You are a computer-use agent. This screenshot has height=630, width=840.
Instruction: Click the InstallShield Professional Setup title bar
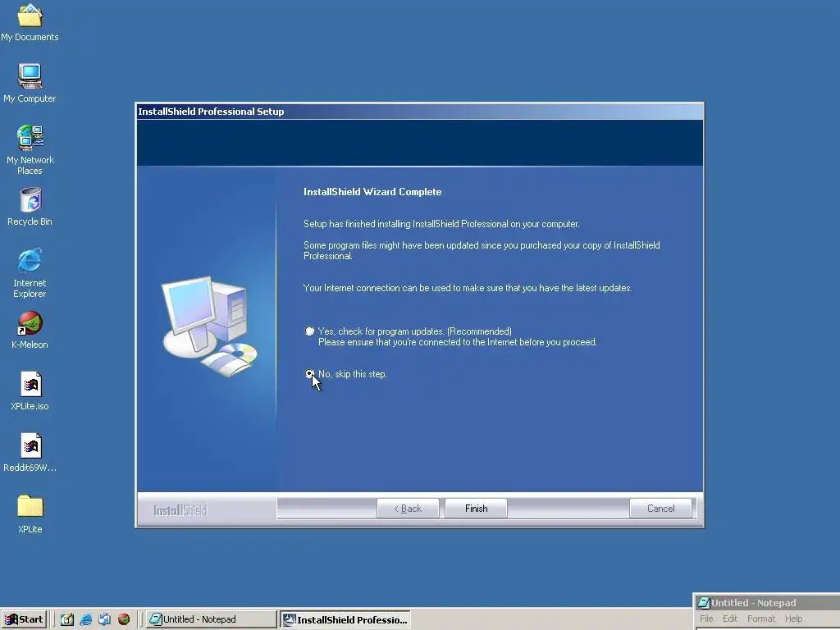click(419, 112)
